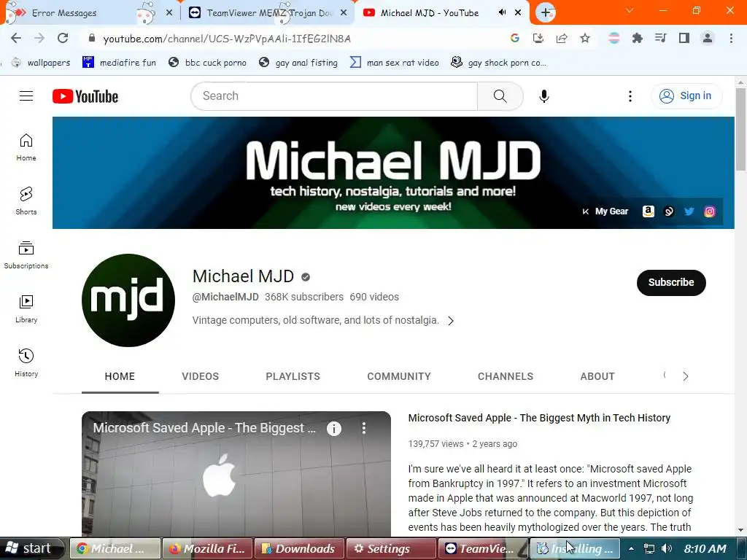Subscribe to Michael MJD
Screen dimensions: 747x560
point(671,282)
